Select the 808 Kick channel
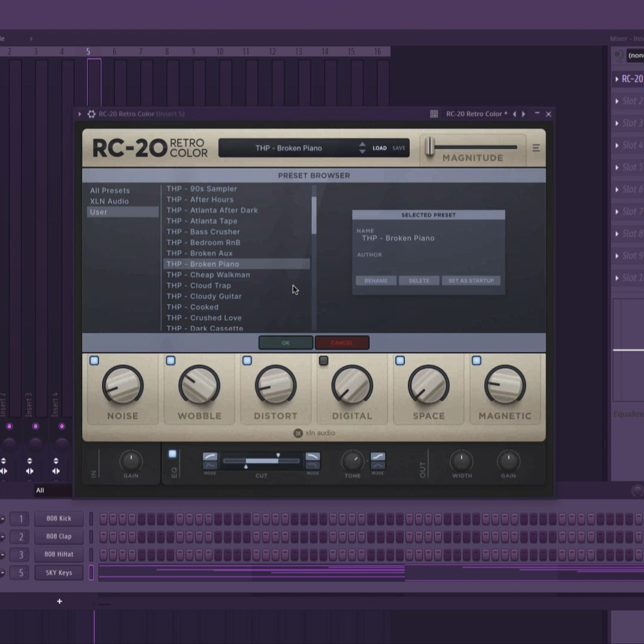The image size is (644, 644). pyautogui.click(x=58, y=518)
